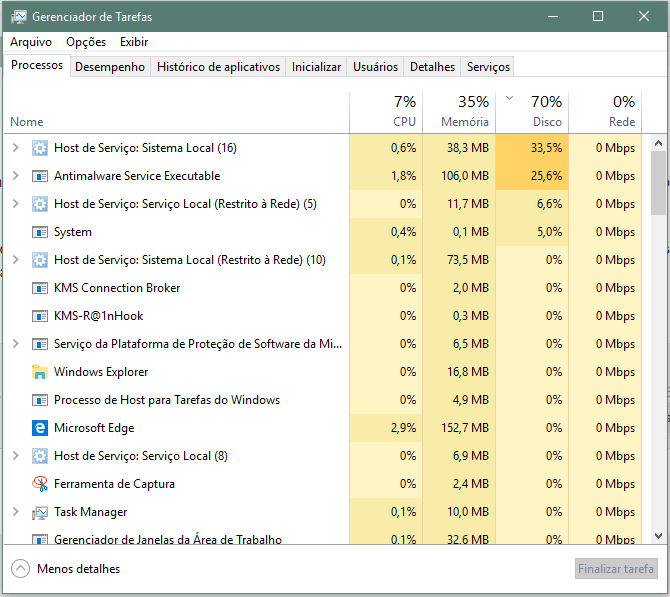Click gear icon of Sistema Local (Restrito à Rede) (10)
The width and height of the screenshot is (670, 597).
tap(40, 260)
